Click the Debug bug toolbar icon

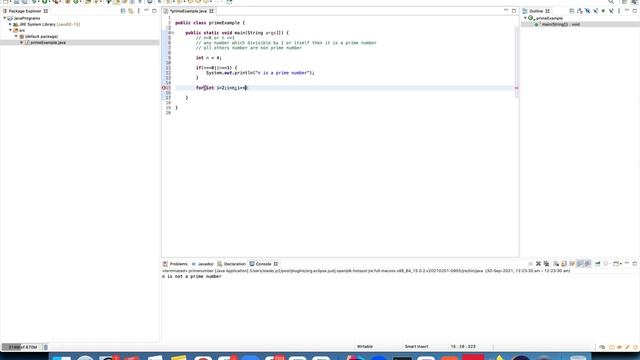click(x=35, y=2)
